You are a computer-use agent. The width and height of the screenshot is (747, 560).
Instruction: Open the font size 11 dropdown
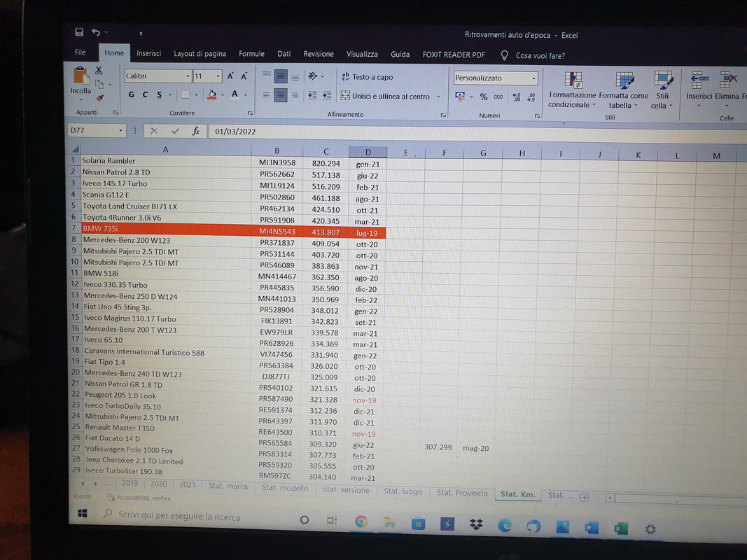tap(218, 76)
